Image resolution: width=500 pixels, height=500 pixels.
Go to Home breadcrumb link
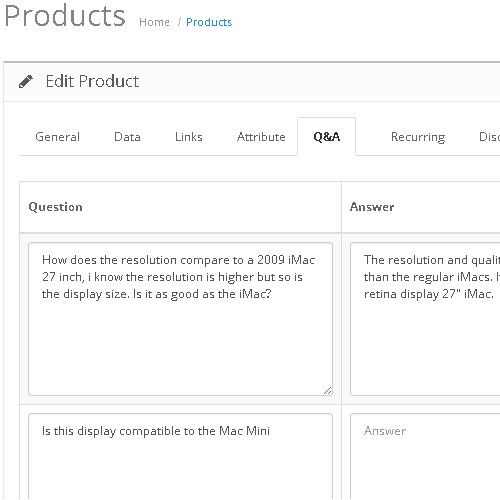coord(154,22)
